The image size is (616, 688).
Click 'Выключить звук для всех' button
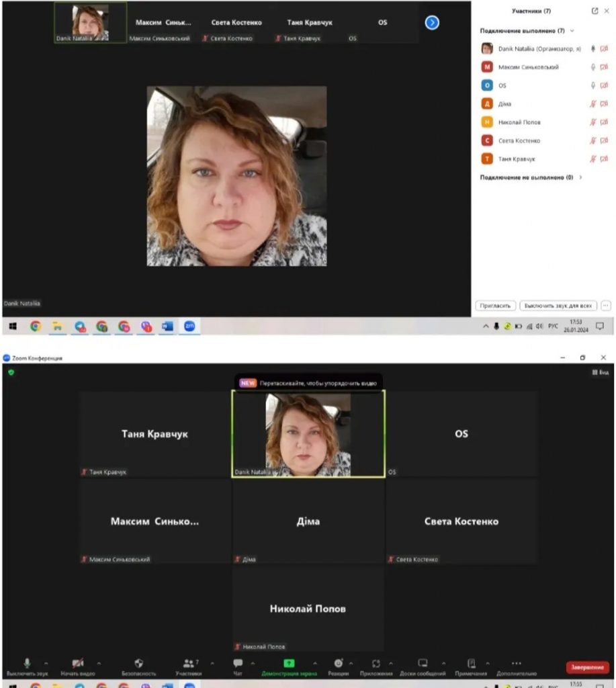[x=558, y=306]
